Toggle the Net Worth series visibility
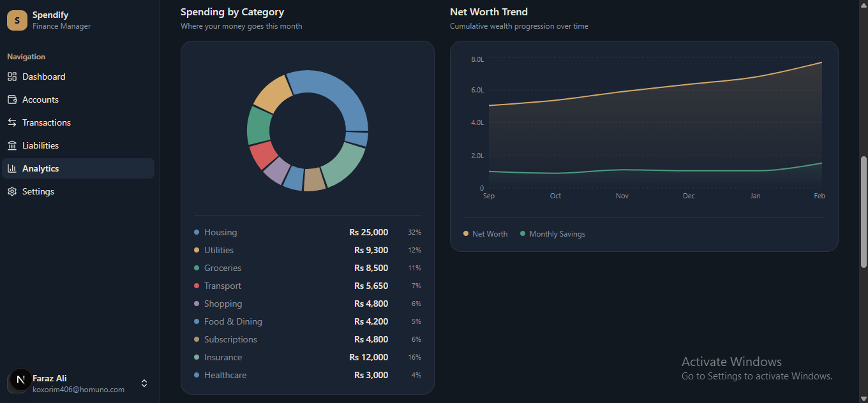868x403 pixels. (x=485, y=234)
